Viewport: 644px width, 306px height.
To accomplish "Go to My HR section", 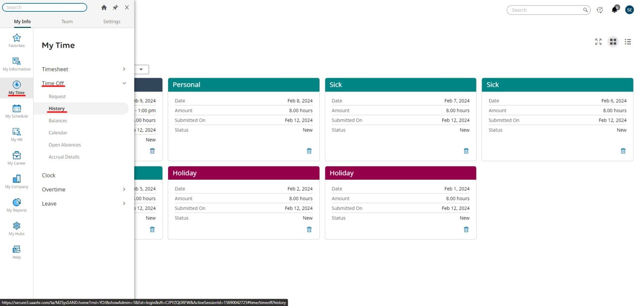I will pos(16,134).
